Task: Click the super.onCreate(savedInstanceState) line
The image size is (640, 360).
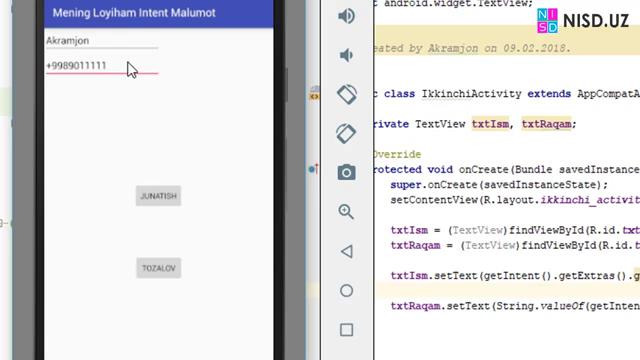Action: tap(499, 185)
